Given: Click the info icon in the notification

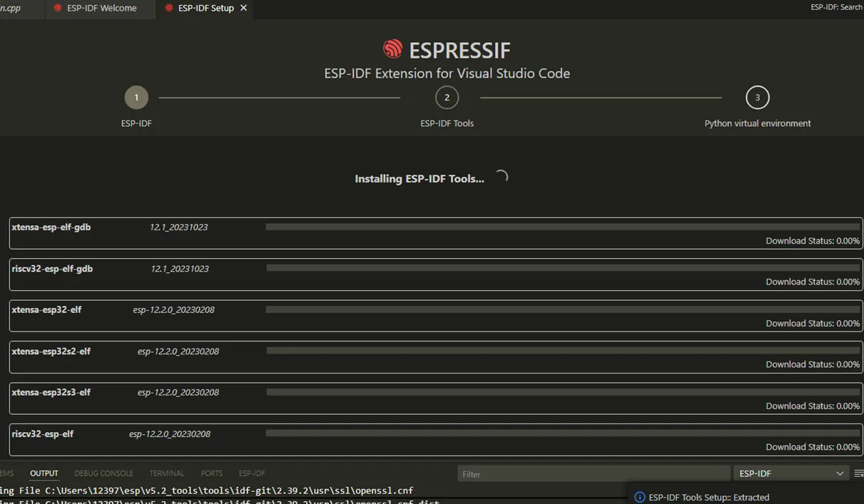Looking at the screenshot, I should point(640,498).
